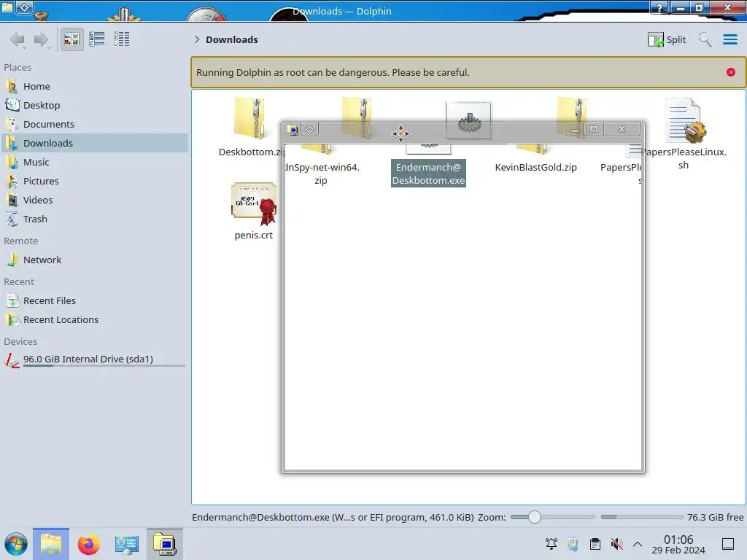Open the clock showing 01:06

678,544
